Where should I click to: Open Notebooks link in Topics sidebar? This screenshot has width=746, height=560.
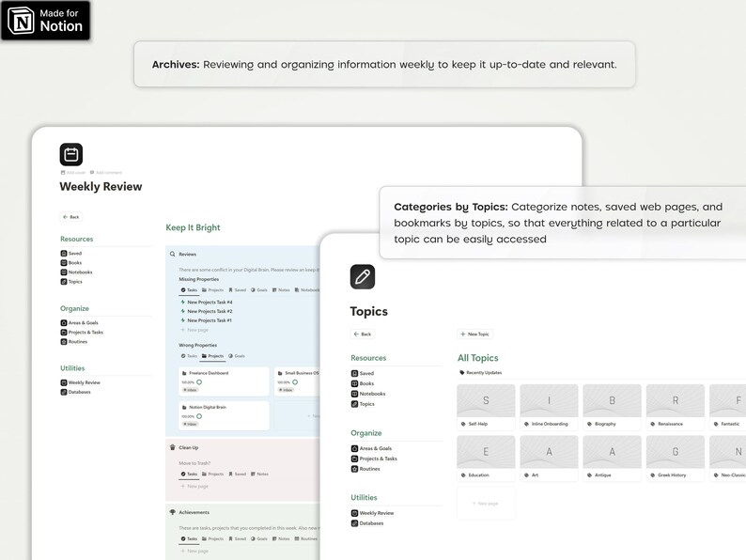(368, 394)
